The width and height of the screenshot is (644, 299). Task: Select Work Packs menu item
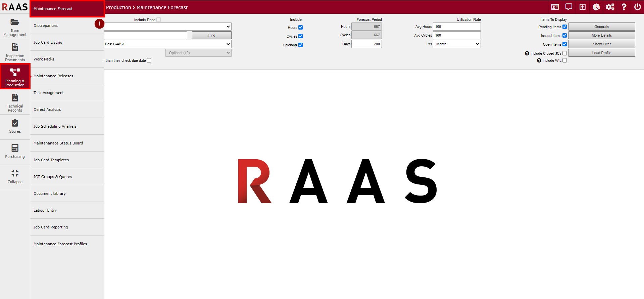[44, 59]
